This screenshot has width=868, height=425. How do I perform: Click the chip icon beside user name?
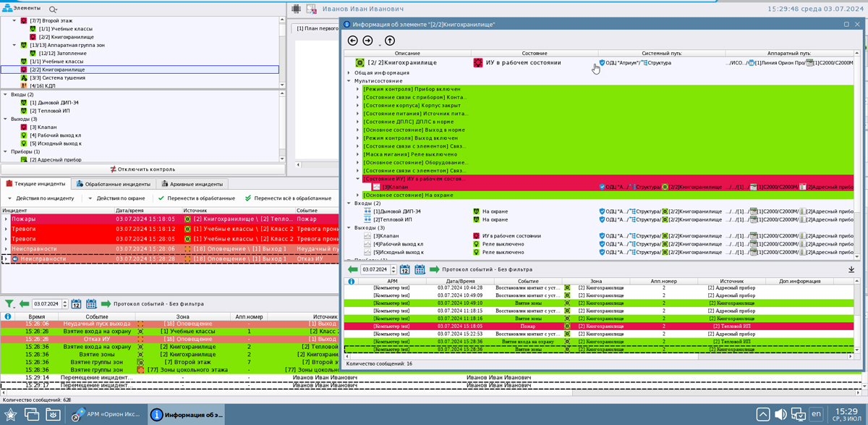point(297,9)
